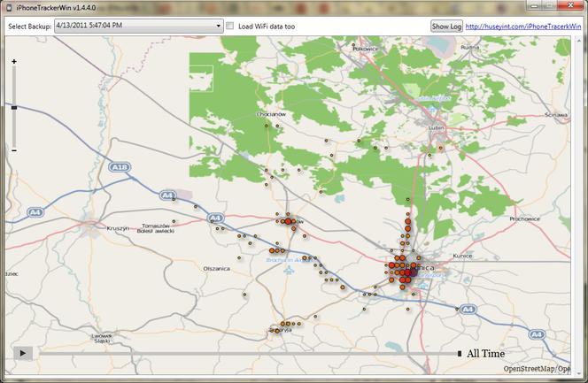
Task: Click the A18 highway shield on the map
Action: click(120, 167)
